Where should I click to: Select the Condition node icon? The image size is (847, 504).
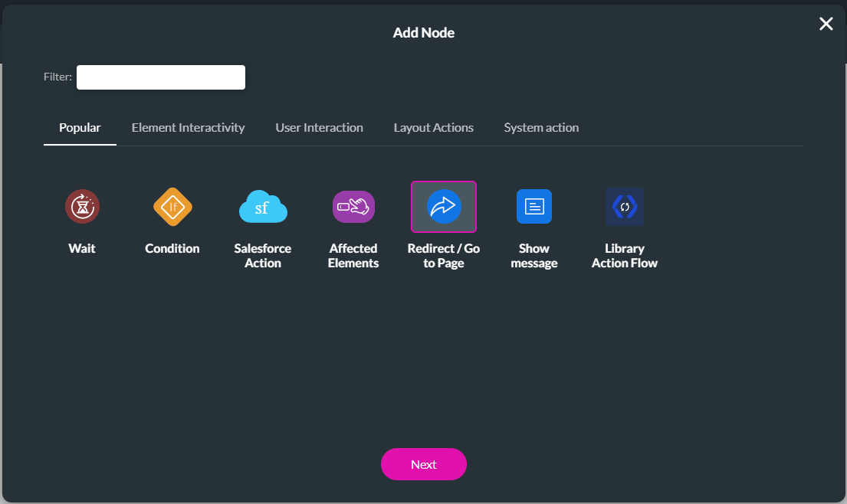(x=172, y=206)
